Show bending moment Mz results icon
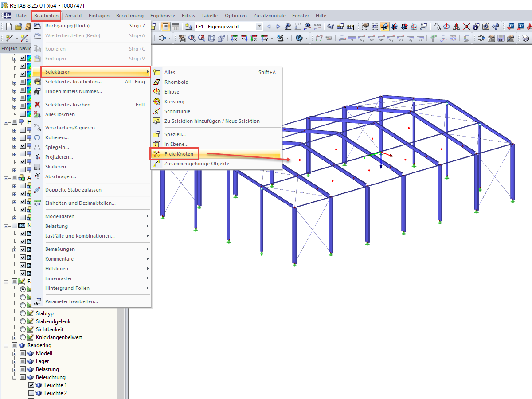 point(401,39)
